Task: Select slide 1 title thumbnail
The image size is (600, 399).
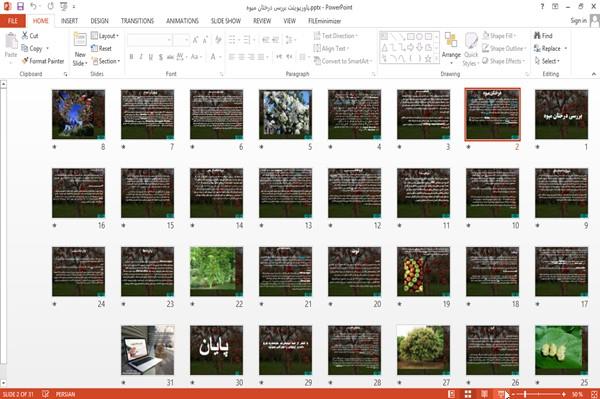Action: (x=561, y=114)
